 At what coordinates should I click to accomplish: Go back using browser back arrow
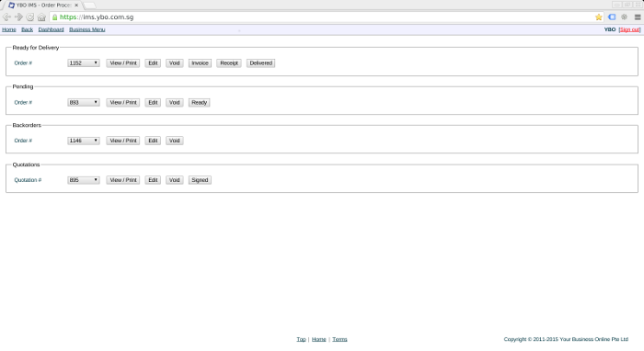pos(6,17)
